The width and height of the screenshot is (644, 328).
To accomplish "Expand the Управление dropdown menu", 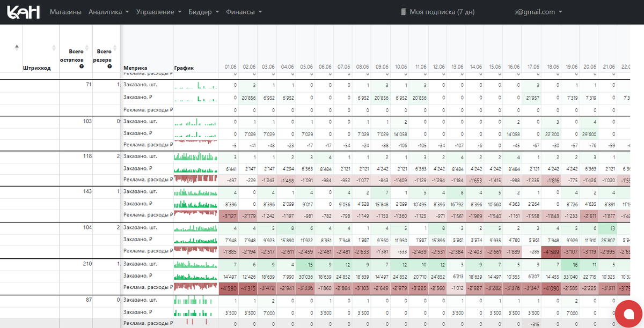I will coord(159,12).
